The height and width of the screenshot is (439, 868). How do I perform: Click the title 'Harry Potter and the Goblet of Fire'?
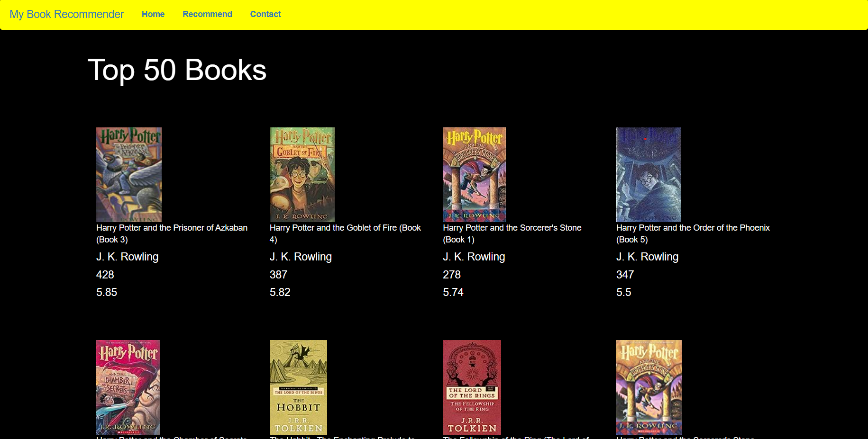(345, 233)
